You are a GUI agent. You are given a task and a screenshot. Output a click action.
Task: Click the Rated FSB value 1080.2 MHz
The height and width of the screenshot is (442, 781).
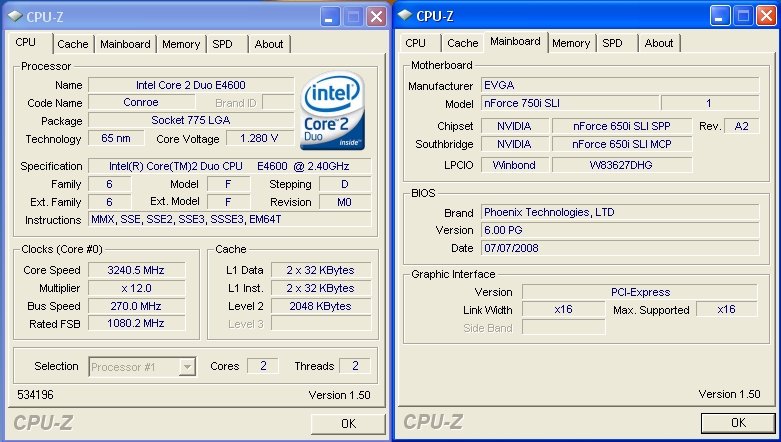(136, 323)
